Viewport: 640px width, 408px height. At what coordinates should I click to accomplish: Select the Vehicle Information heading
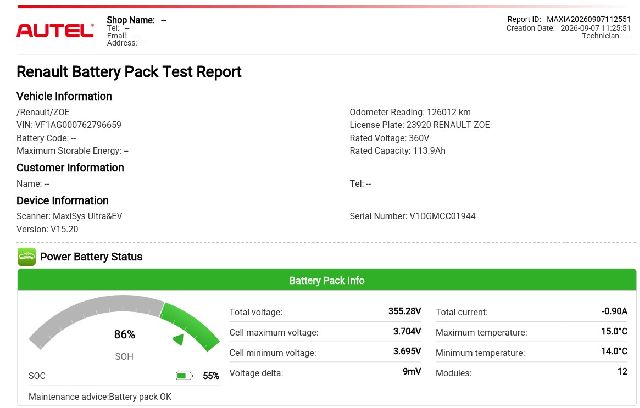click(x=64, y=96)
